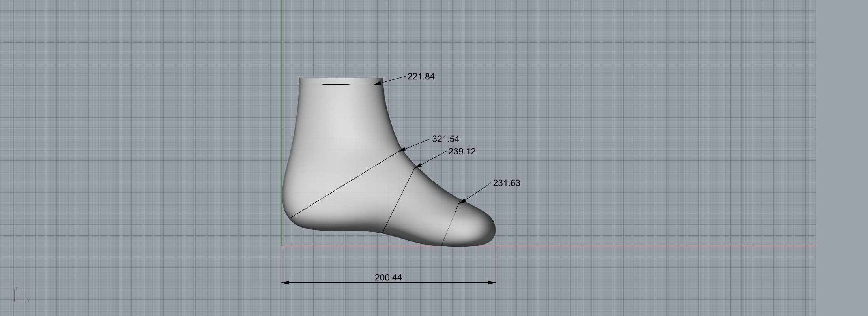Click the 200.44 foot length dimension text

[388, 278]
